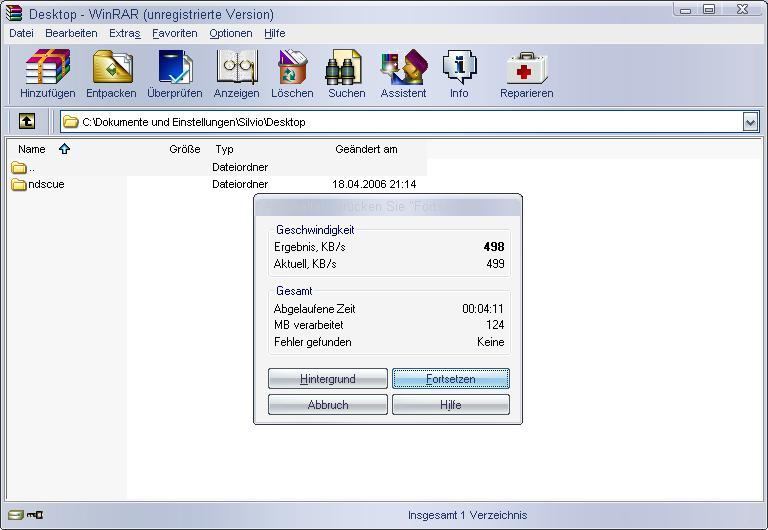Sort by the Name column header

[32, 149]
